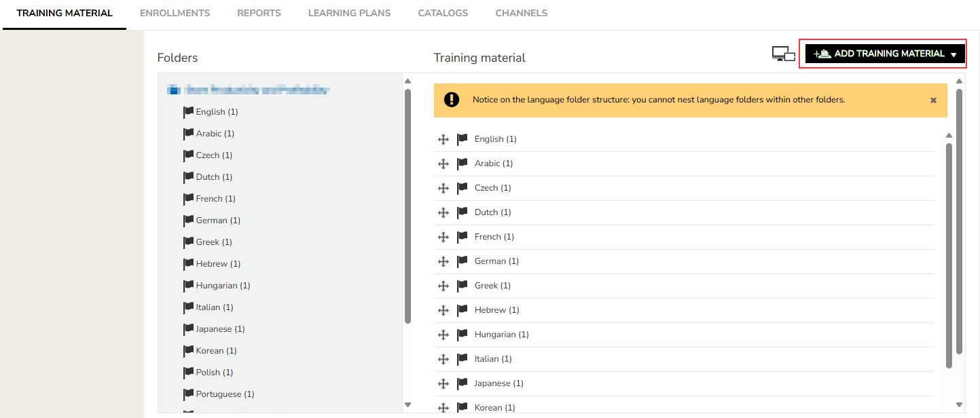Click the Folders panel scroll up arrow
The width and height of the screenshot is (980, 418).
pyautogui.click(x=407, y=81)
